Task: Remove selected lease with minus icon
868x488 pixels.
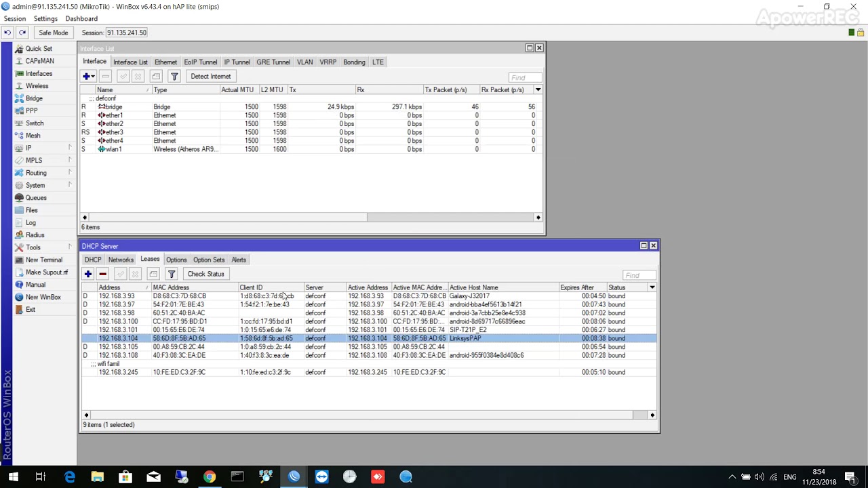Action: [x=102, y=274]
